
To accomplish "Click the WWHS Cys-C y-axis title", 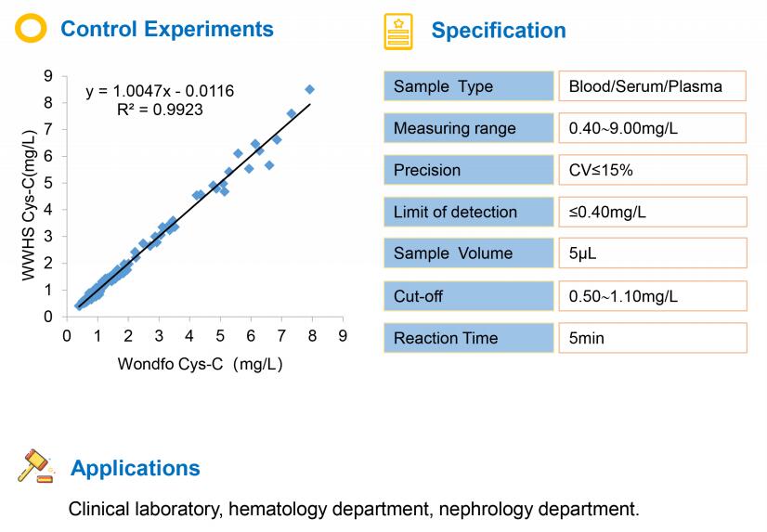I will pyautogui.click(x=30, y=205).
